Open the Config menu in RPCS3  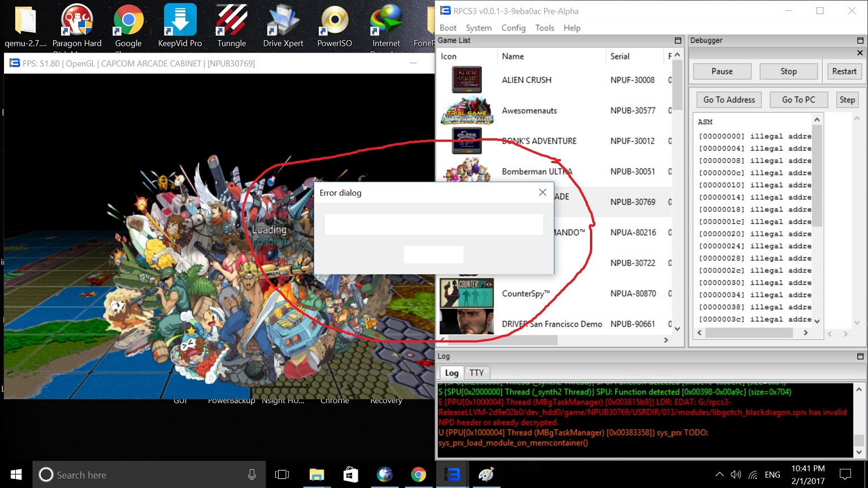coord(513,28)
